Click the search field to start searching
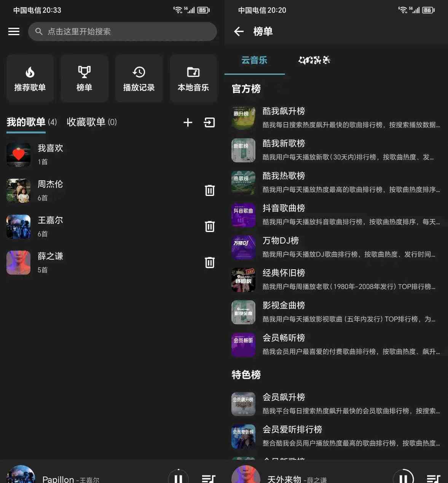Viewport: 448px width, 483px height. pyautogui.click(x=123, y=32)
